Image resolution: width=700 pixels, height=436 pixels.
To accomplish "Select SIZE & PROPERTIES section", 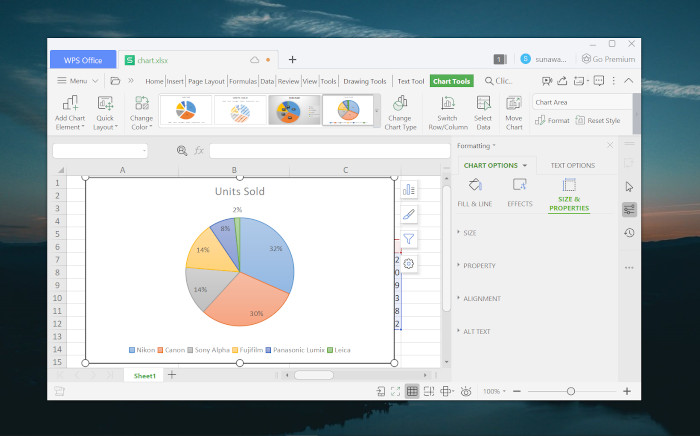I will (569, 195).
